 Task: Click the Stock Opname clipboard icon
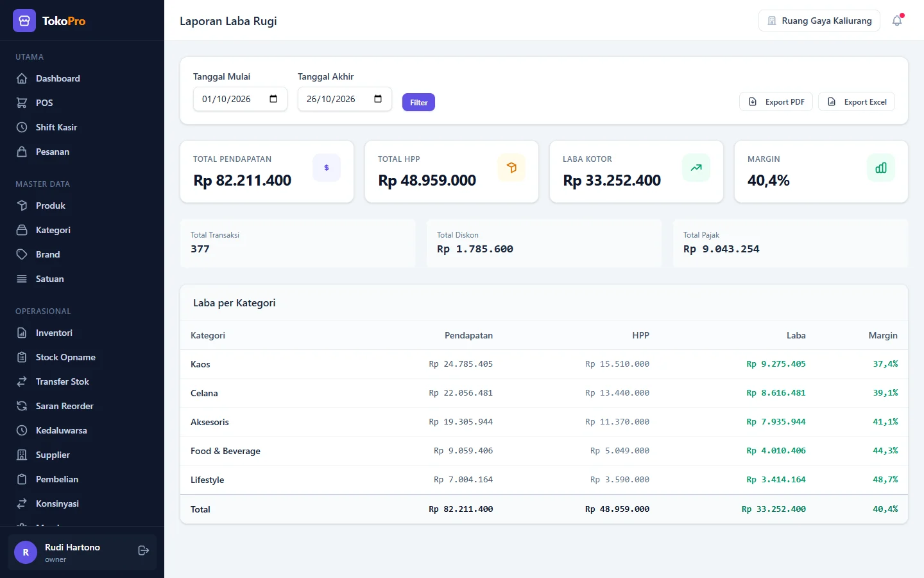[x=22, y=357]
